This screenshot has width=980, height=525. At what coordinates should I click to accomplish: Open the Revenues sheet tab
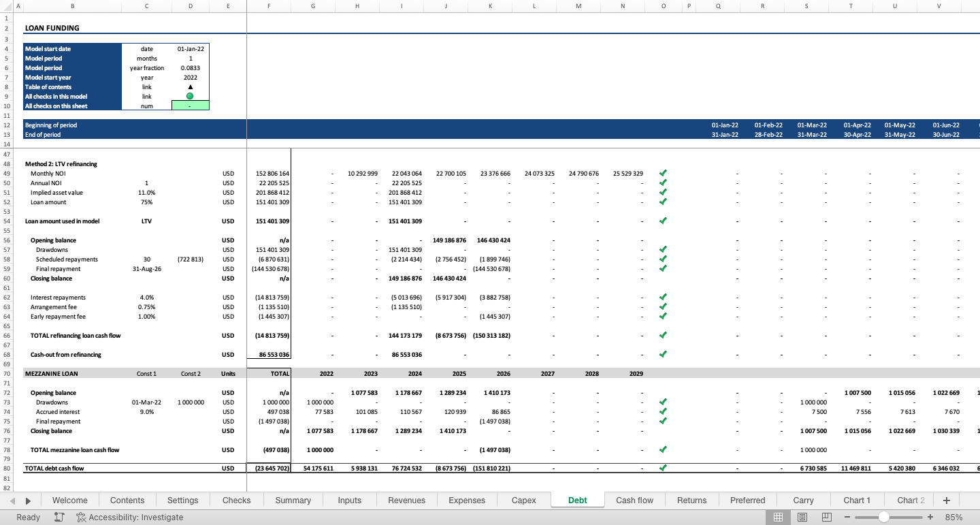pyautogui.click(x=407, y=500)
